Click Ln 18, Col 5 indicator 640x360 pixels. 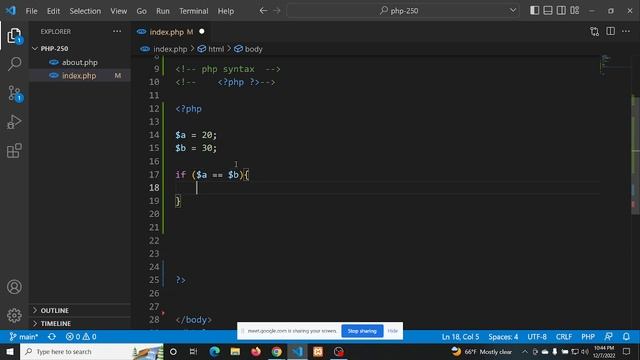tap(460, 337)
